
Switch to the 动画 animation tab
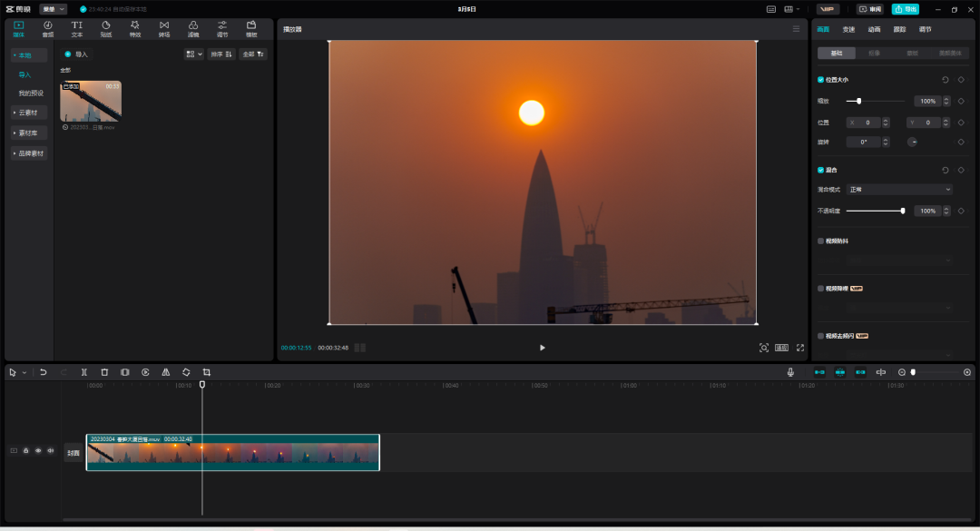coord(874,30)
